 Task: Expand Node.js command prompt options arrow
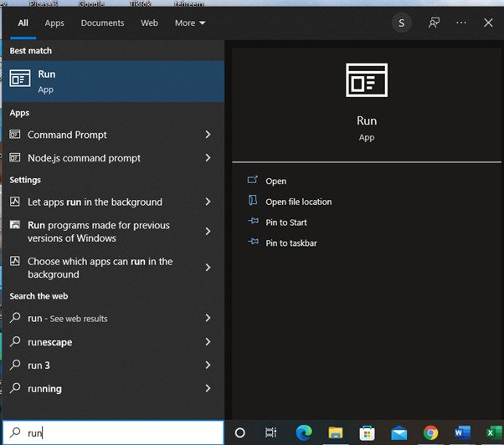(x=208, y=158)
